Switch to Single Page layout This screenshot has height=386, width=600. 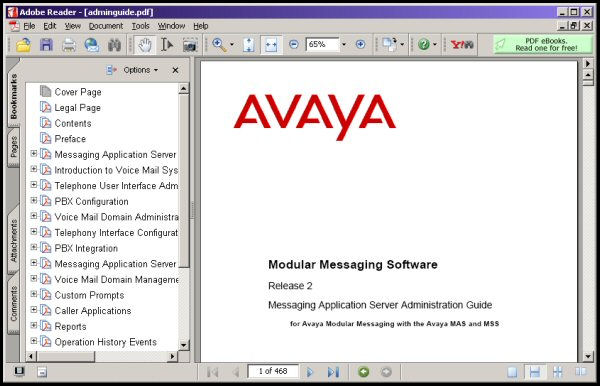pos(512,372)
